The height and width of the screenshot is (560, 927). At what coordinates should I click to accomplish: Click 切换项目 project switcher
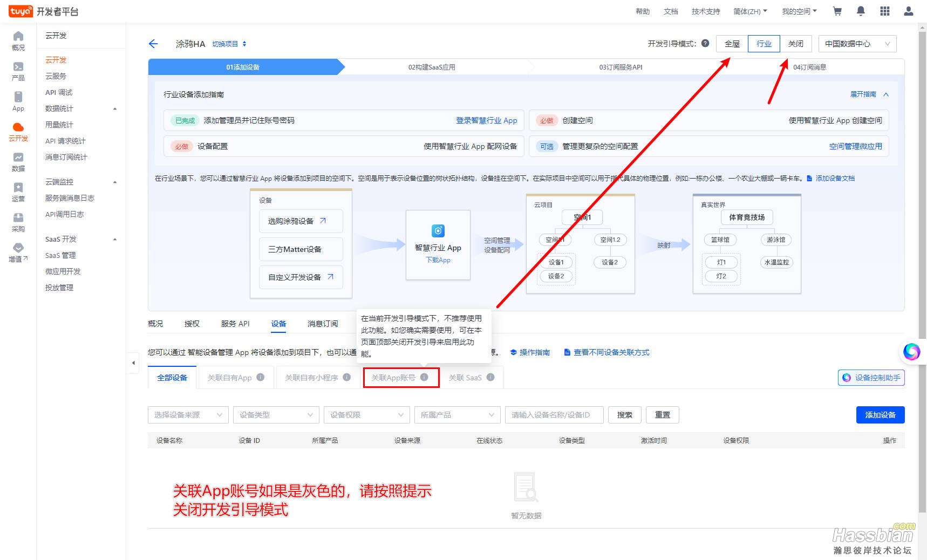[x=229, y=44]
